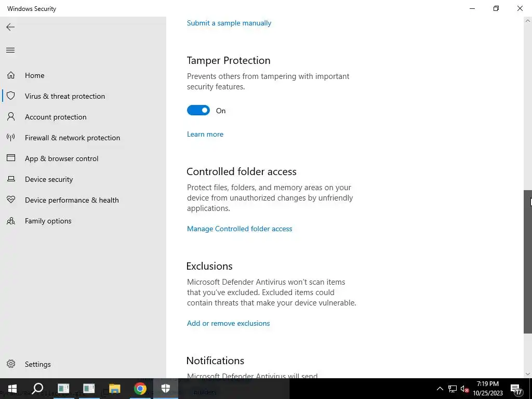The image size is (532, 399).
Task: Click the Device performance heart icon
Action: coord(11,200)
